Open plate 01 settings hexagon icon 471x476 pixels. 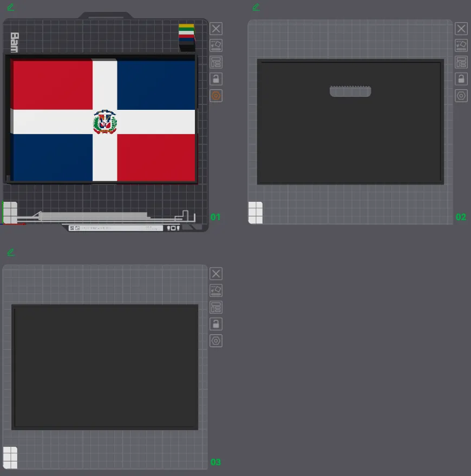[x=216, y=96]
